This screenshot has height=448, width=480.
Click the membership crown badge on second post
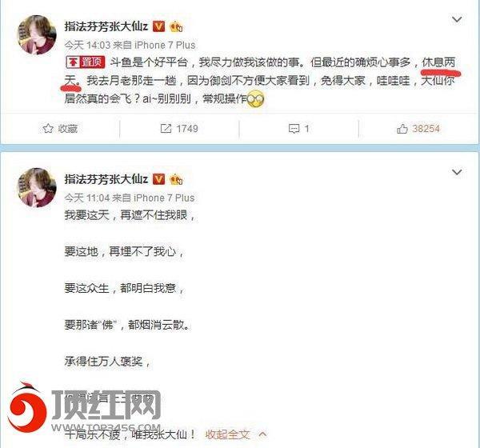176,179
